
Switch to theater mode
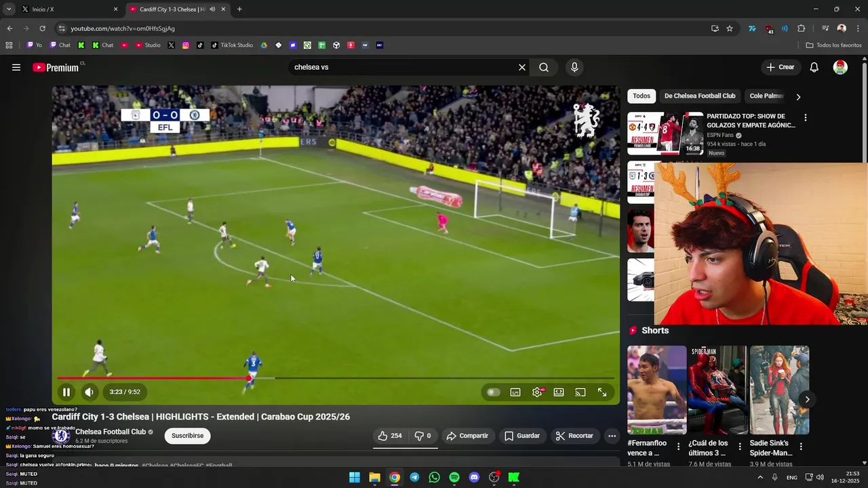(x=559, y=392)
